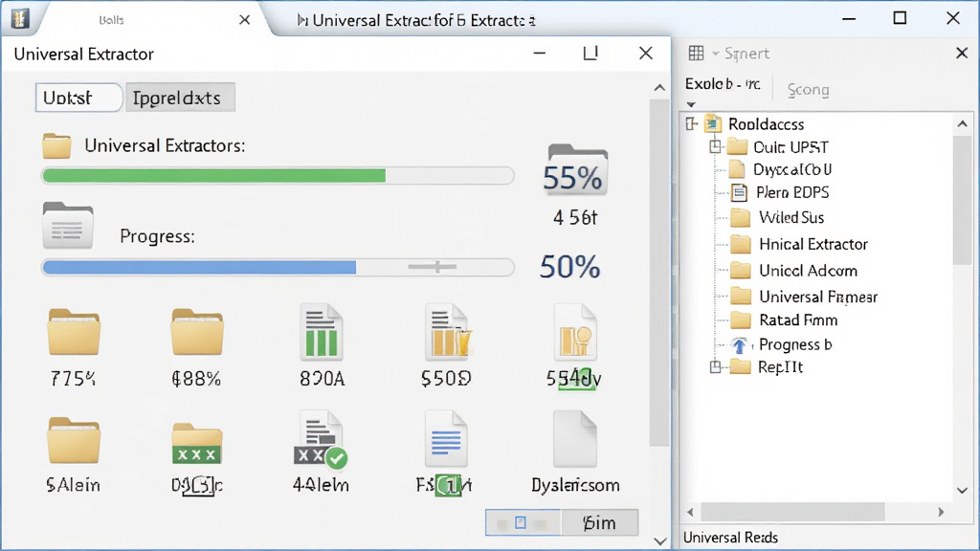Viewport: 980px width, 551px height.
Task: Click the grid icon in the Spnert panel
Action: pos(697,54)
